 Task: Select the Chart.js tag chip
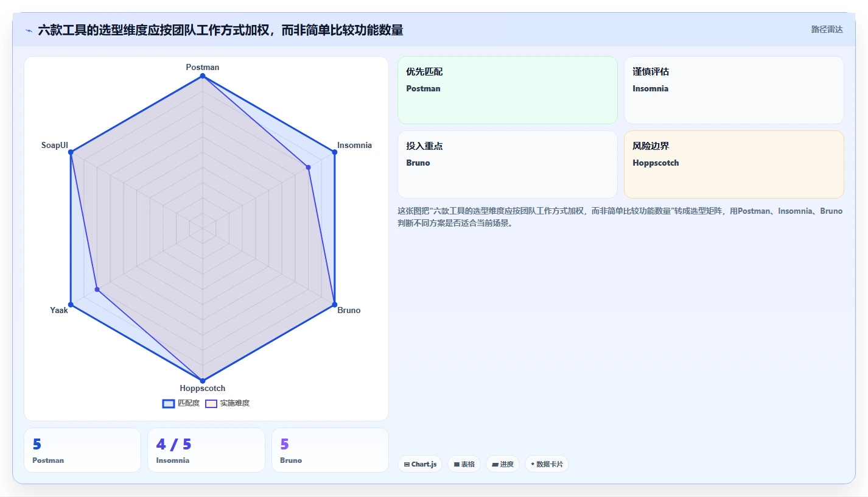pyautogui.click(x=420, y=464)
